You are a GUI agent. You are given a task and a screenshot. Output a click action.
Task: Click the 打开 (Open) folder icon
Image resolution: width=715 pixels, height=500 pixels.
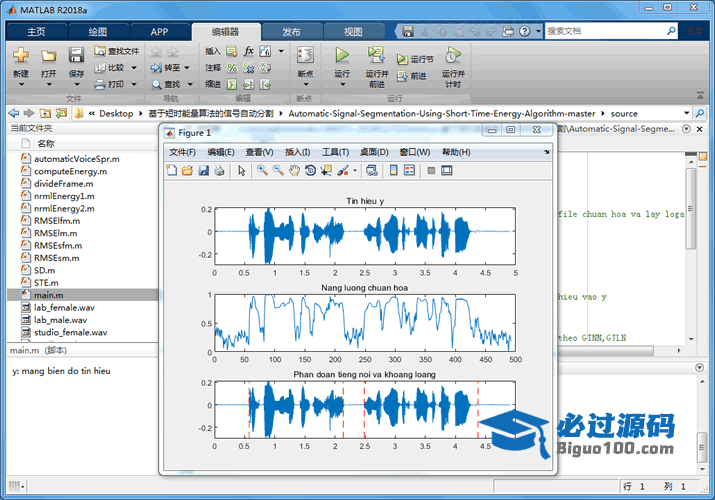[x=48, y=56]
